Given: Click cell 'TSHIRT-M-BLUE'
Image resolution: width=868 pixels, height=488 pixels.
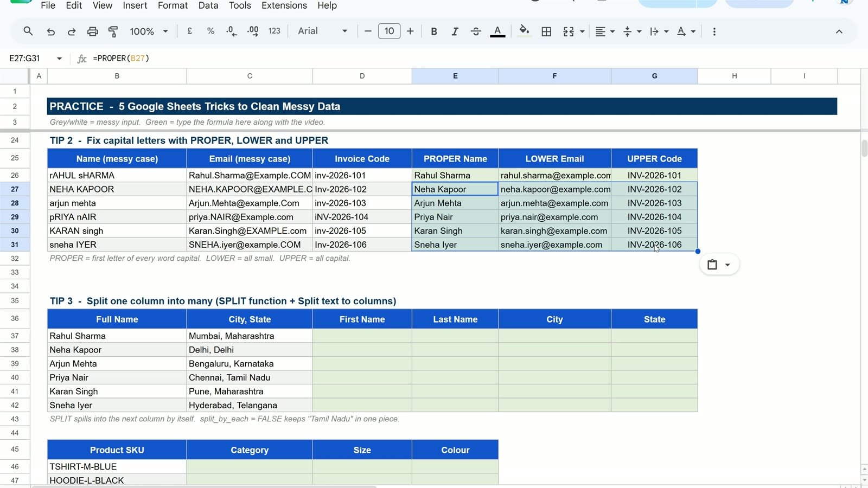Looking at the screenshot, I should 117,466.
